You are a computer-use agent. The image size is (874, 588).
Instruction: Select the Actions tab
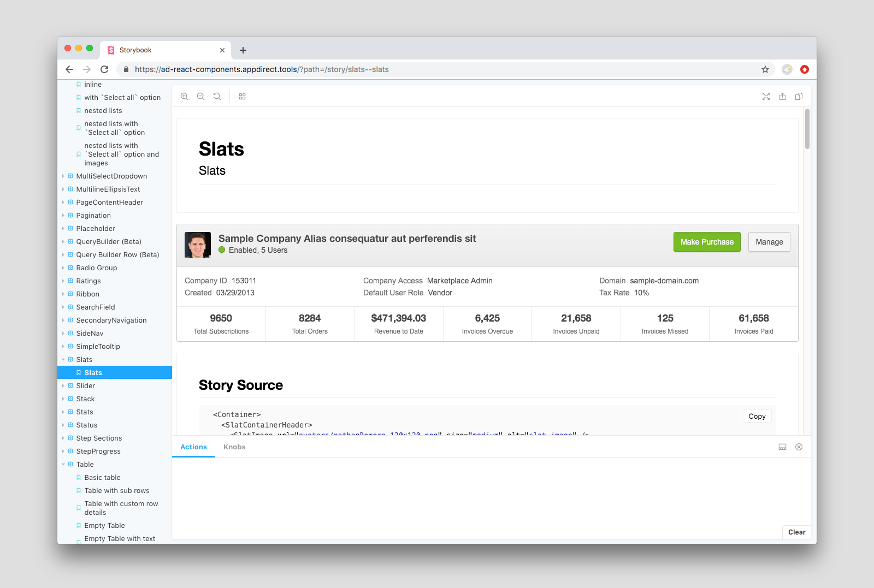tap(193, 447)
